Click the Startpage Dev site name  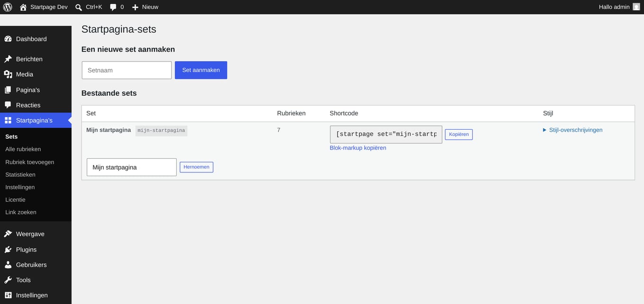point(49,7)
